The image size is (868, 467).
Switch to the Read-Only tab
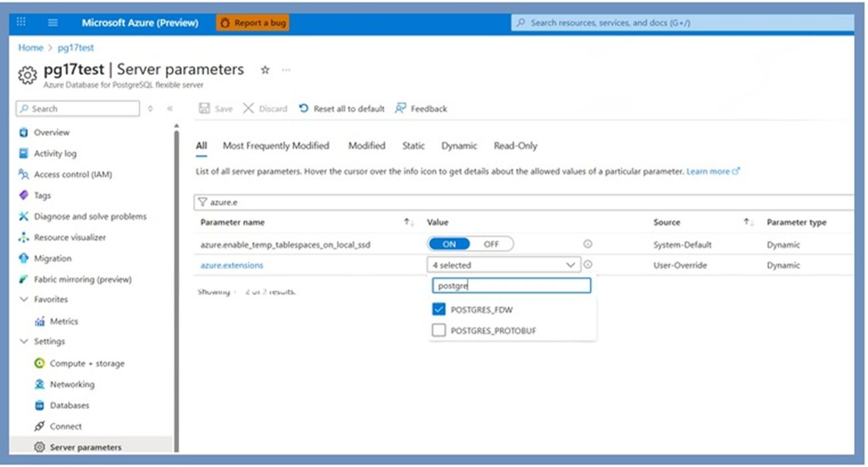click(515, 145)
